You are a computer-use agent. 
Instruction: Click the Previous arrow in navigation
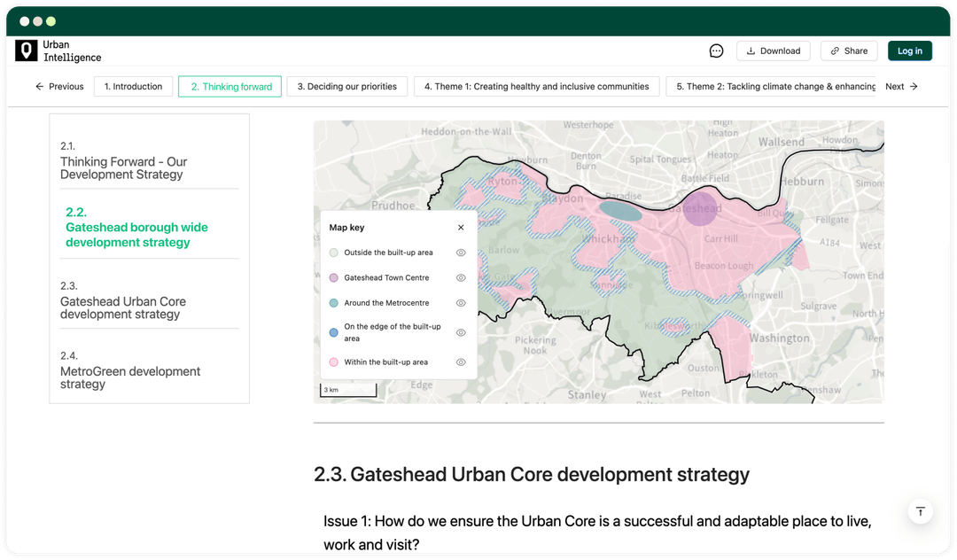tap(59, 86)
